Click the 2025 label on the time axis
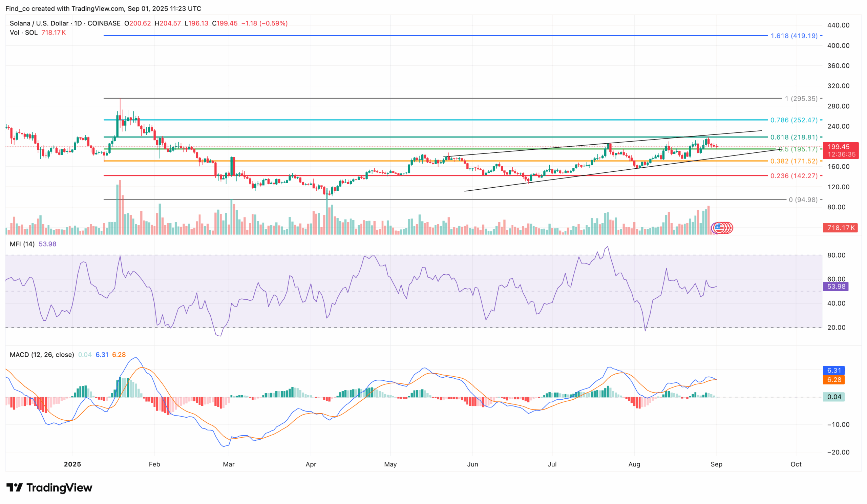 pos(72,464)
